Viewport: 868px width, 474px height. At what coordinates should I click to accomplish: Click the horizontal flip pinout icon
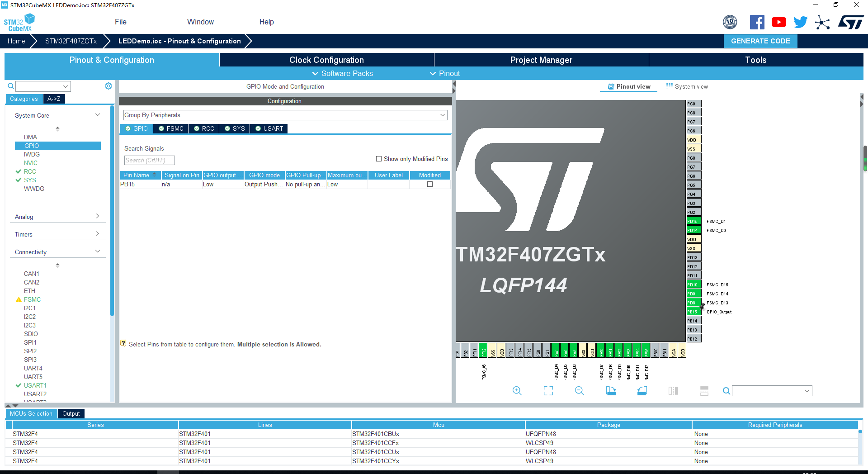[x=673, y=391]
